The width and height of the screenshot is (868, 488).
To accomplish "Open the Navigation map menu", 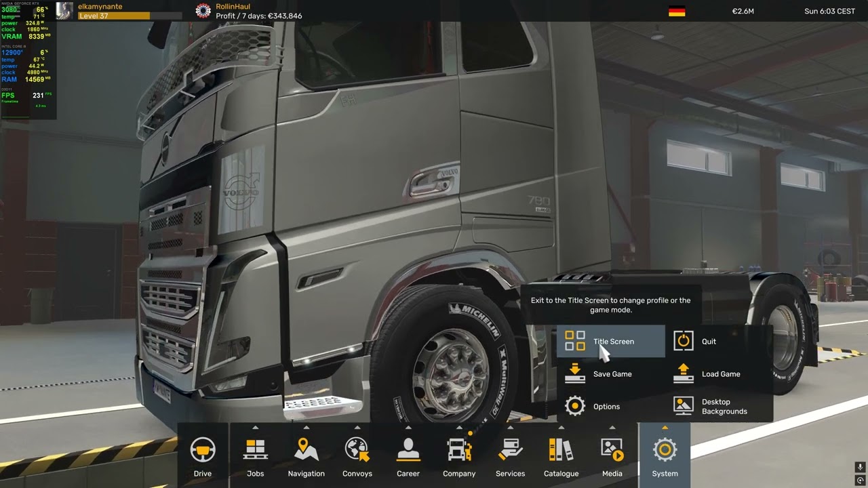I will point(306,455).
